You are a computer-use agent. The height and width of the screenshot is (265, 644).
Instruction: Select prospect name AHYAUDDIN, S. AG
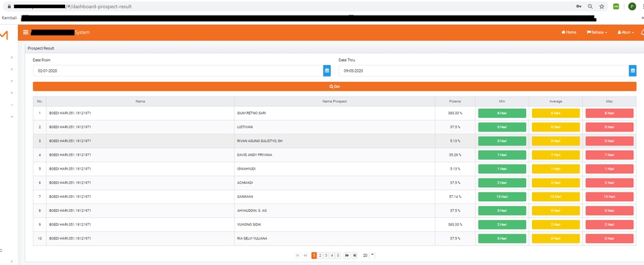click(x=252, y=211)
